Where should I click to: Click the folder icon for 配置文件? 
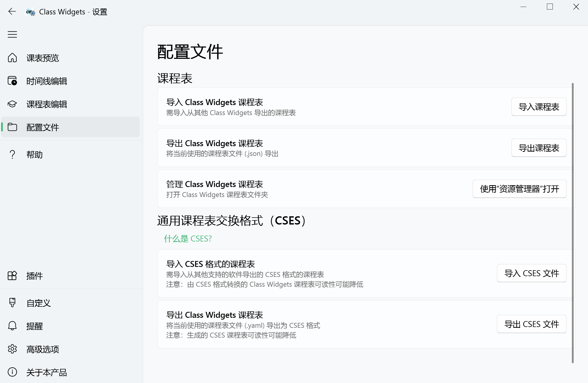click(x=12, y=127)
